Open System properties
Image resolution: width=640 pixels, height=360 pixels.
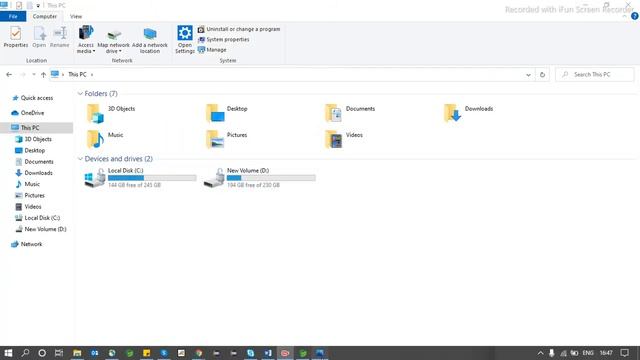pyautogui.click(x=224, y=40)
